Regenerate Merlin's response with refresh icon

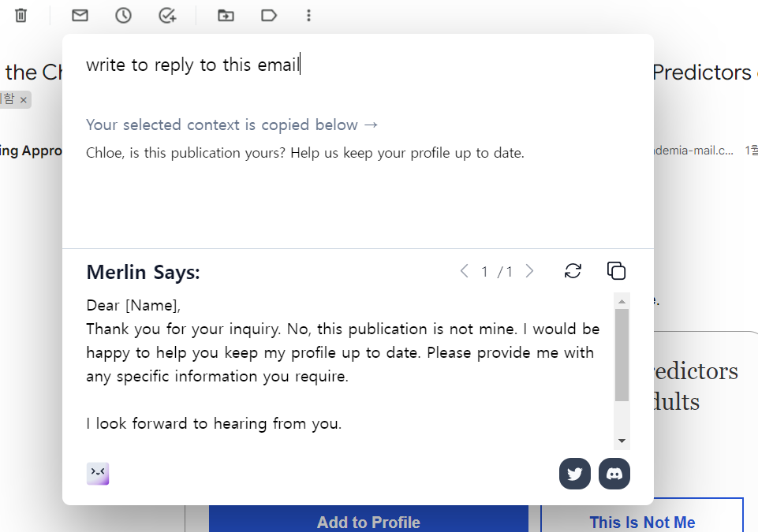tap(573, 271)
